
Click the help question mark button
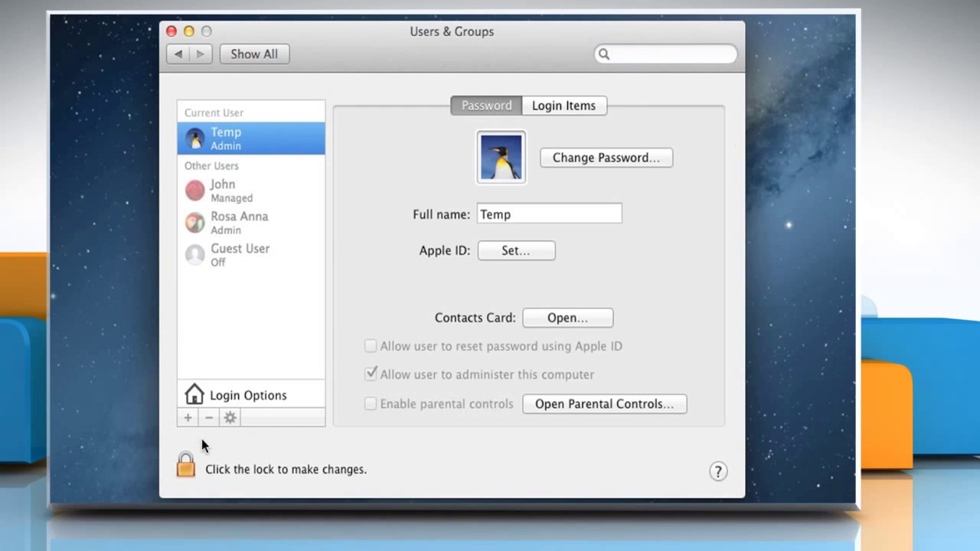(x=717, y=471)
